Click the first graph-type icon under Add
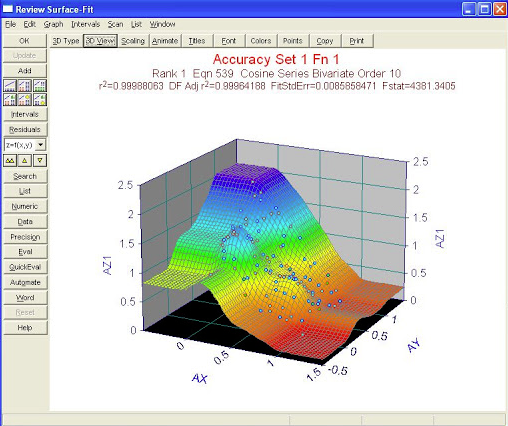 click(x=10, y=86)
